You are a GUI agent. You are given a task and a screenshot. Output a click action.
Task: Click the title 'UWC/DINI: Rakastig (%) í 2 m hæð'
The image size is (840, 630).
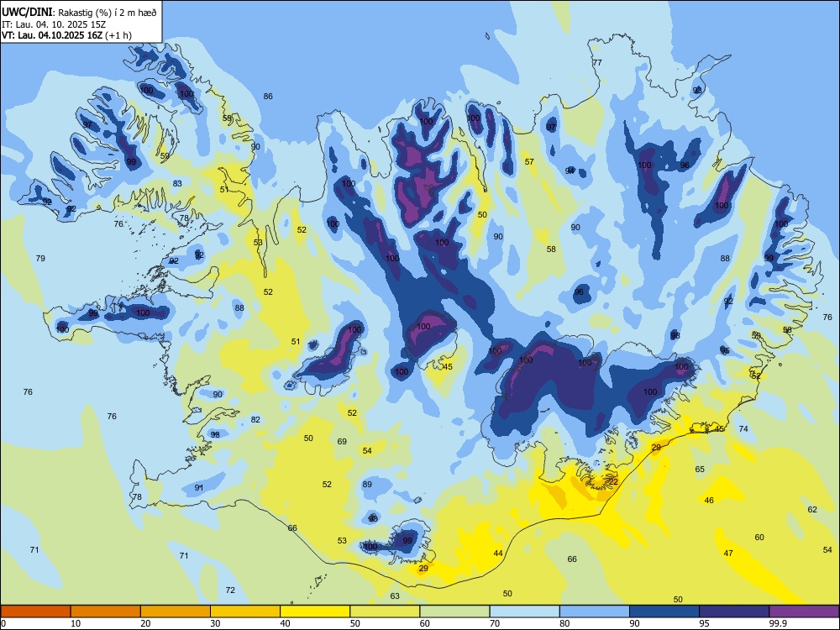pos(79,12)
